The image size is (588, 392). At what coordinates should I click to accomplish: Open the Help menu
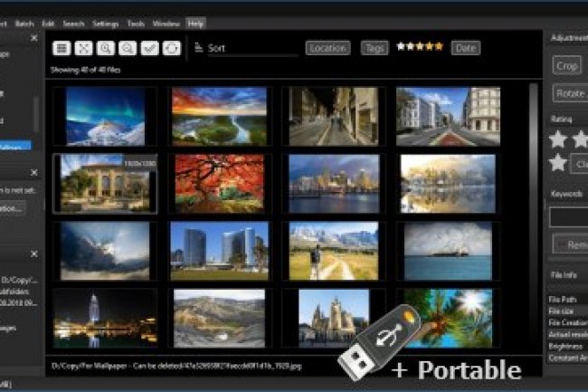pos(196,23)
